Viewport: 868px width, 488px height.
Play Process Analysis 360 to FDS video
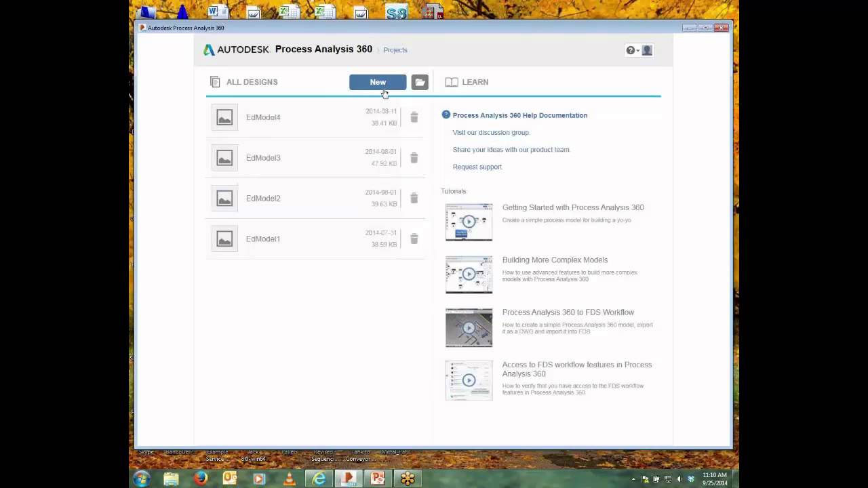469,327
